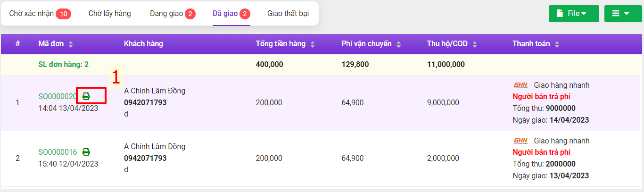This screenshot has width=644, height=192.
Task: Sort by Tổng tiền hàng column arrows
Action: [313, 44]
